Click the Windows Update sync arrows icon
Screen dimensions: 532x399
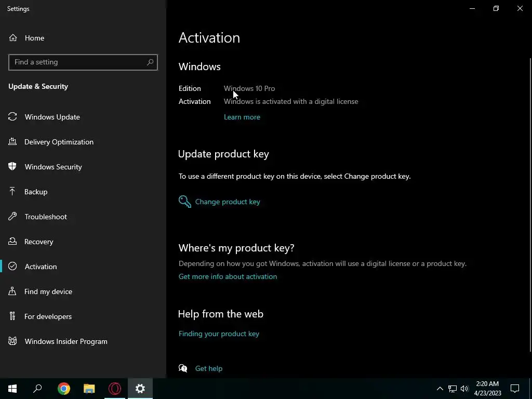point(12,117)
